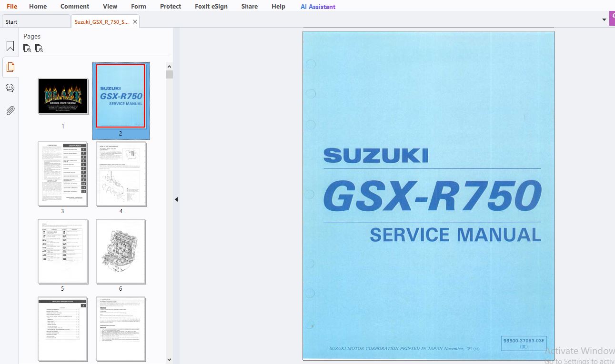The image size is (615, 364).
Task: Click the "Pages" panel title
Action: coord(32,36)
